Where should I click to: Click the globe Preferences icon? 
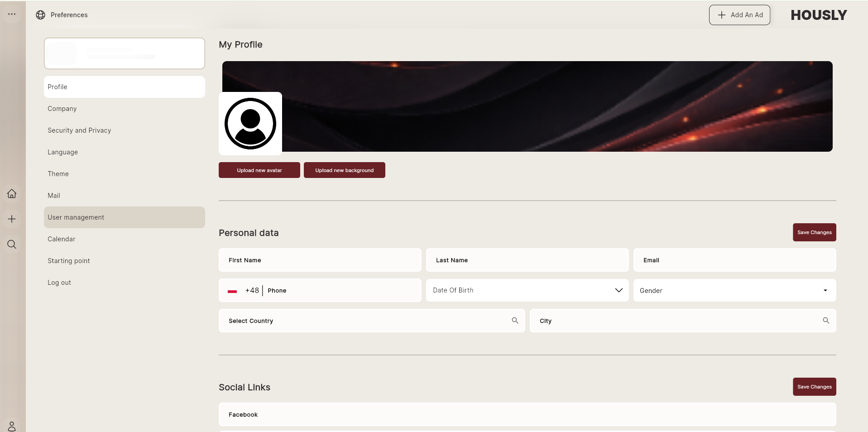[x=41, y=15]
